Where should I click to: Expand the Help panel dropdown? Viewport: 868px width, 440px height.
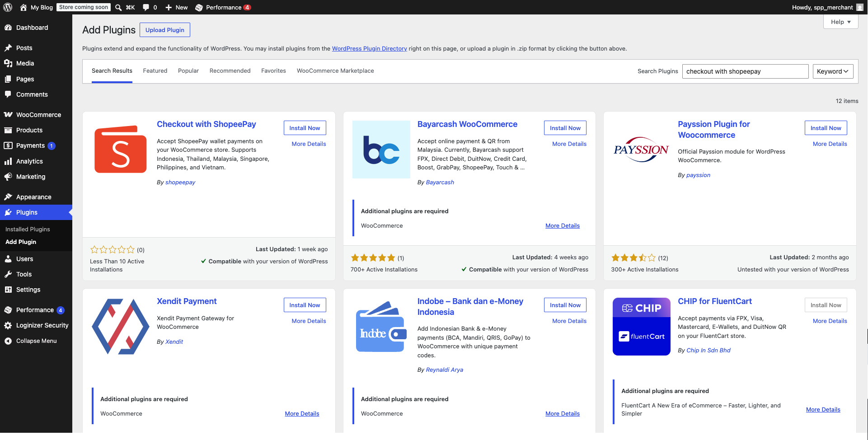(x=841, y=22)
